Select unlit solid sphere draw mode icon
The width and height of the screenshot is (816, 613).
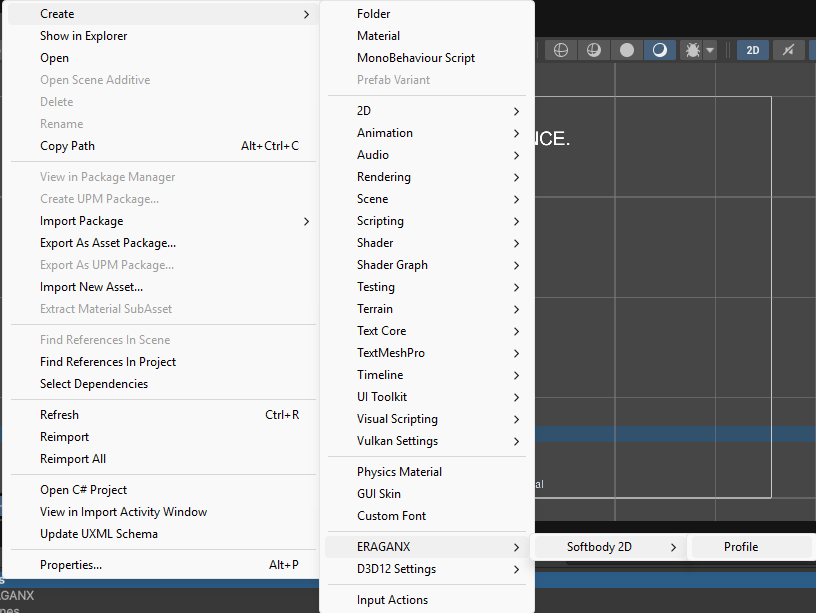627,50
